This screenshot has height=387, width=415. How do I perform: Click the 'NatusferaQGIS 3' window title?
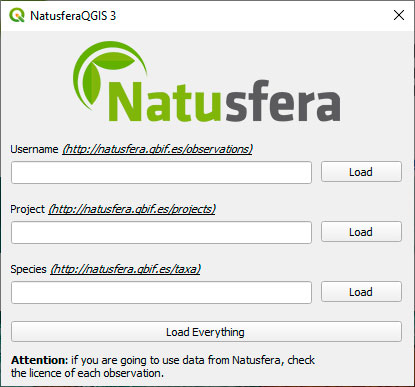point(73,16)
